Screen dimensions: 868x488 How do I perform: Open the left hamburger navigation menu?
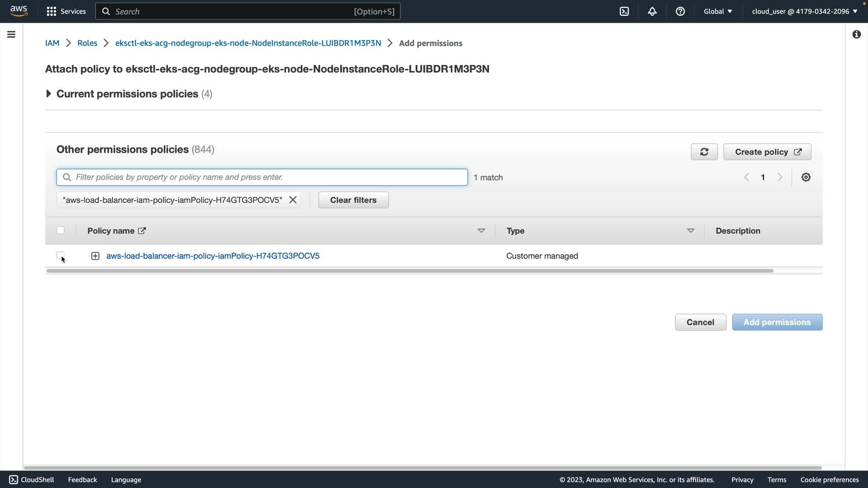(11, 34)
